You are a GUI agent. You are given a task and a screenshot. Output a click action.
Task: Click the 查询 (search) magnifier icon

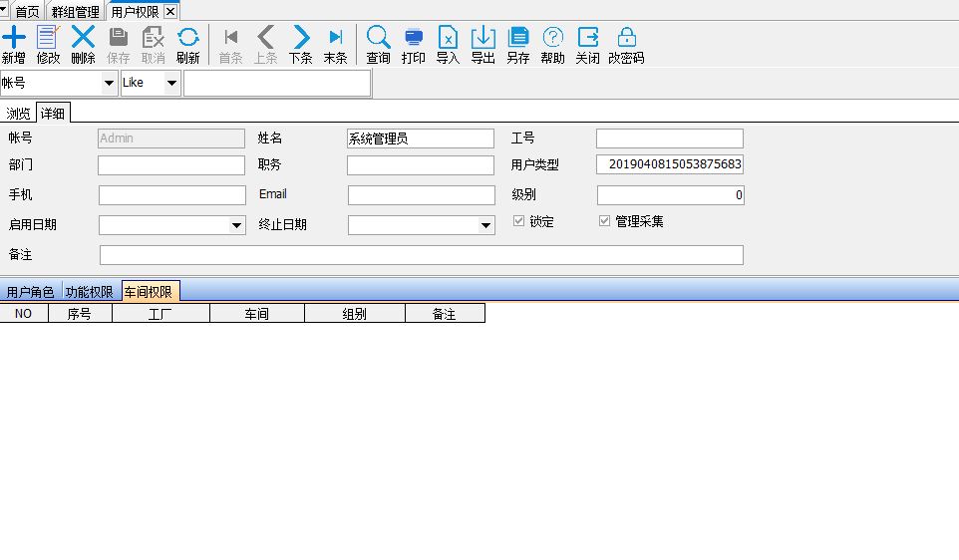coord(378,38)
